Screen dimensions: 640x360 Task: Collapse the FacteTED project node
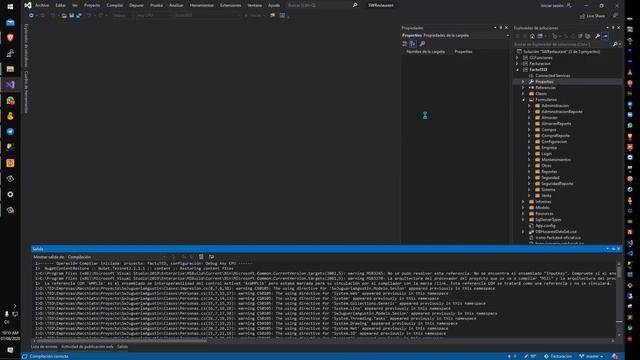click(x=517, y=70)
